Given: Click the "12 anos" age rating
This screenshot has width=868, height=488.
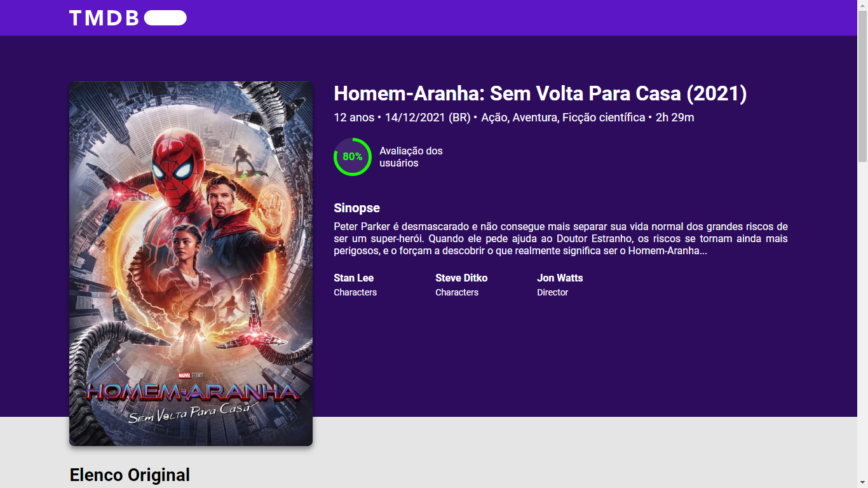Looking at the screenshot, I should 354,118.
